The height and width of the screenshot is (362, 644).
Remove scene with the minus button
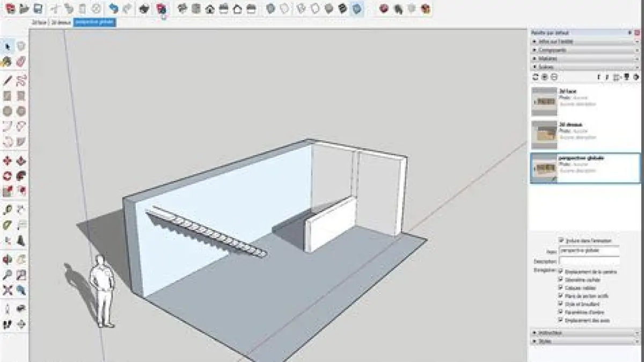[554, 77]
